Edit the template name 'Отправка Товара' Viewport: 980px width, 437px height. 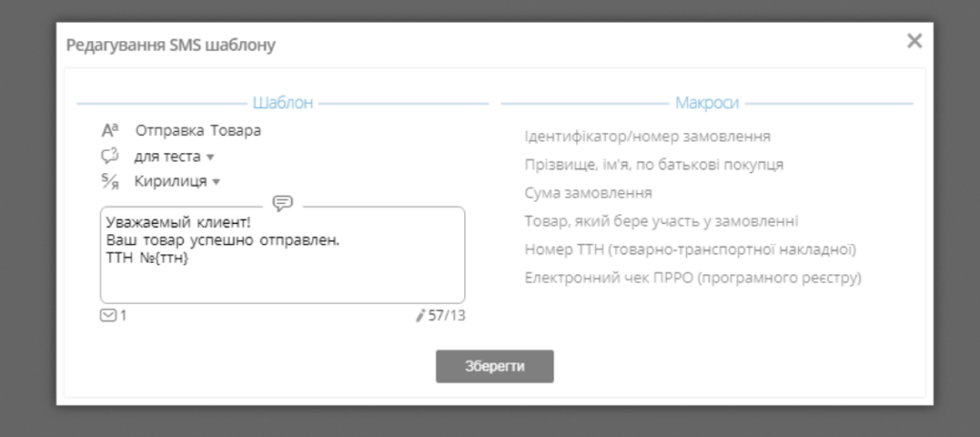pos(198,130)
